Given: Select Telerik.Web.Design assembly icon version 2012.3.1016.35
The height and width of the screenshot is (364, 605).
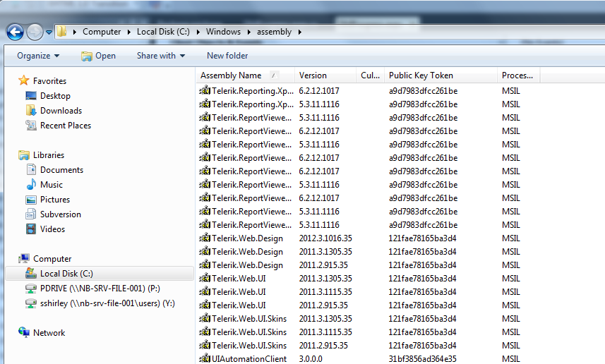Looking at the screenshot, I should (205, 238).
